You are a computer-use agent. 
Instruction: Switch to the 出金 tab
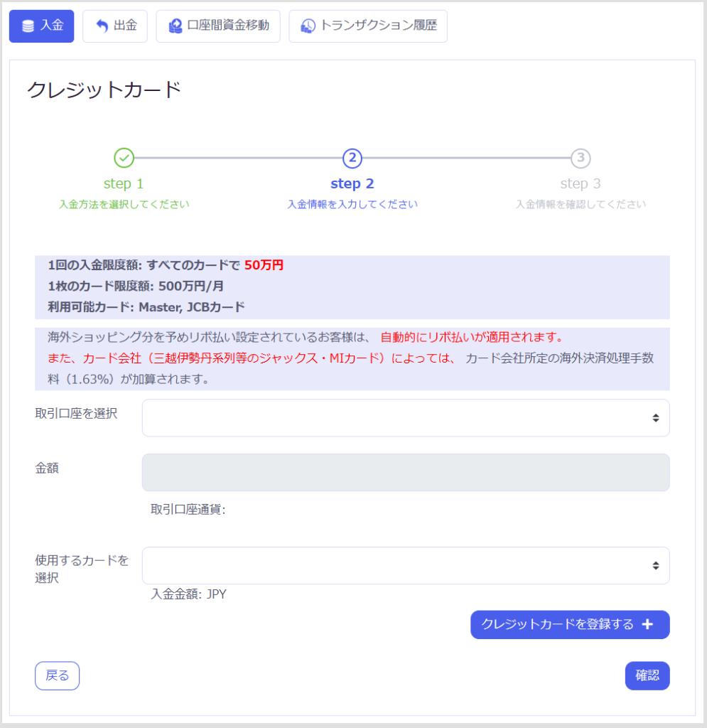click(114, 26)
